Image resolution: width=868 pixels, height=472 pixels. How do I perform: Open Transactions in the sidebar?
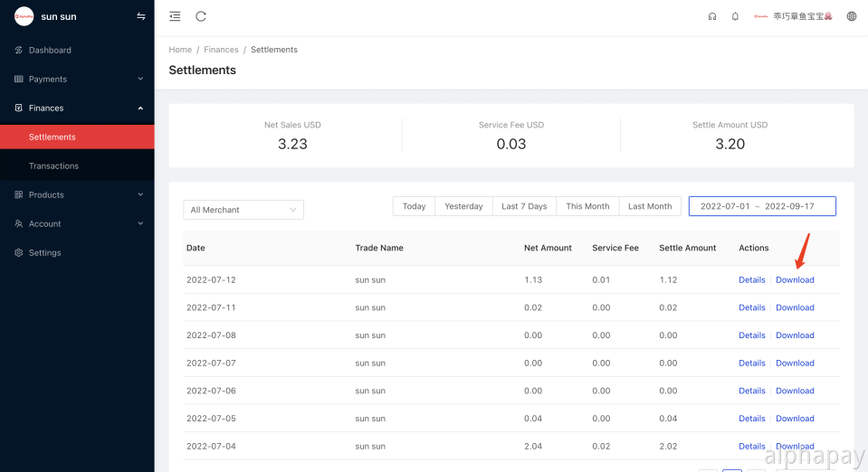(x=53, y=166)
